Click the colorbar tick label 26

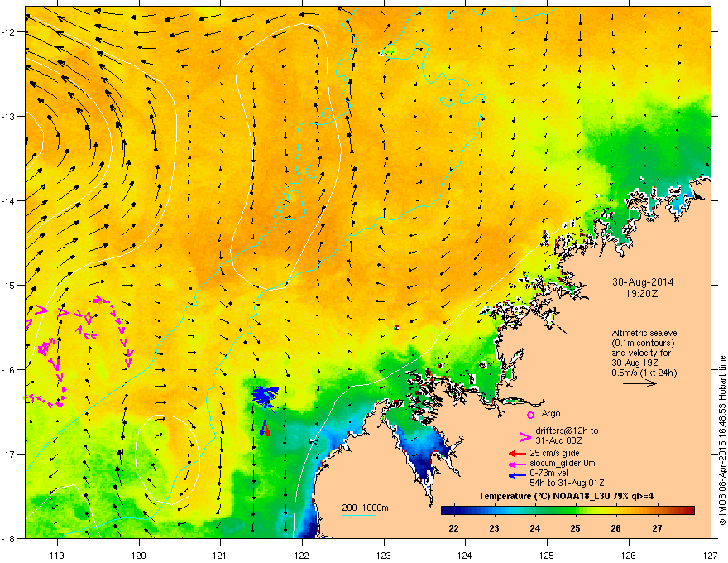615,528
